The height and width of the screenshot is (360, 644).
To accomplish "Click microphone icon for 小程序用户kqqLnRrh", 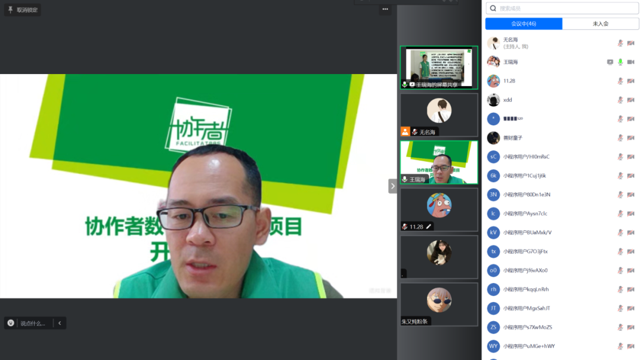I will coord(620,289).
